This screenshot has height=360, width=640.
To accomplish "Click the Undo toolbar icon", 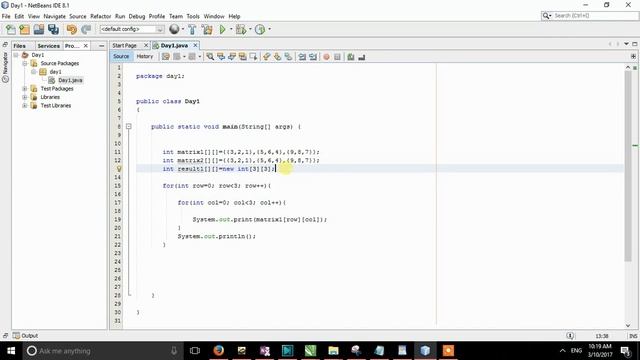I will coord(71,29).
